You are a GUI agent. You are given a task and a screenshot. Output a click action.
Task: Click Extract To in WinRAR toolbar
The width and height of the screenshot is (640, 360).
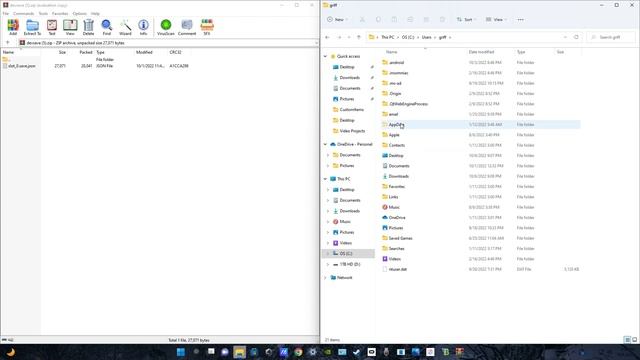pos(32,27)
